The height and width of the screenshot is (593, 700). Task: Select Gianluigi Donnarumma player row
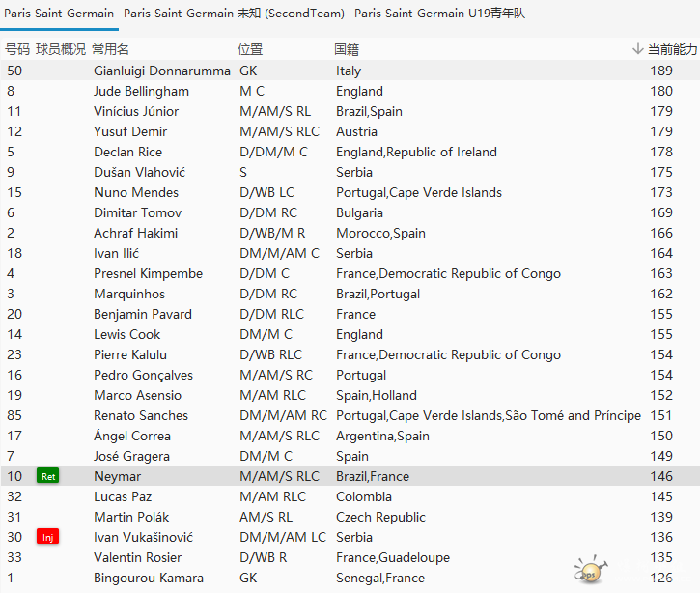tap(162, 71)
